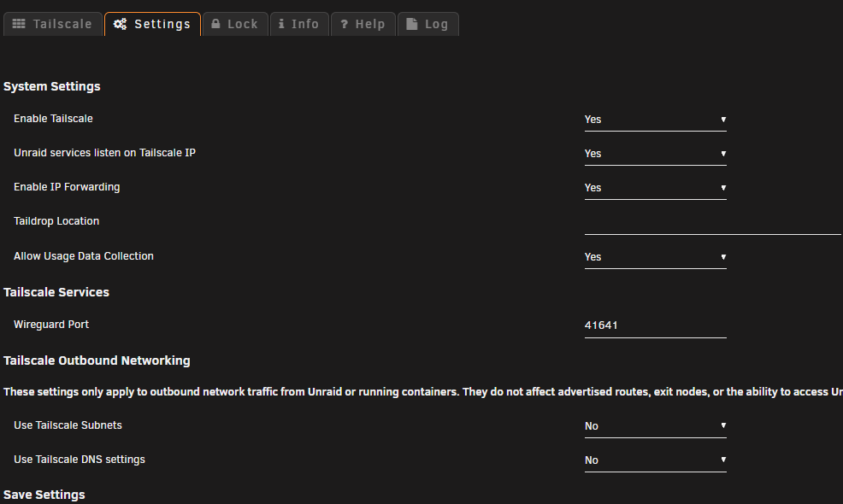The height and width of the screenshot is (504, 843).
Task: Open the Use Tailscale Subnets dropdown
Action: pos(656,426)
